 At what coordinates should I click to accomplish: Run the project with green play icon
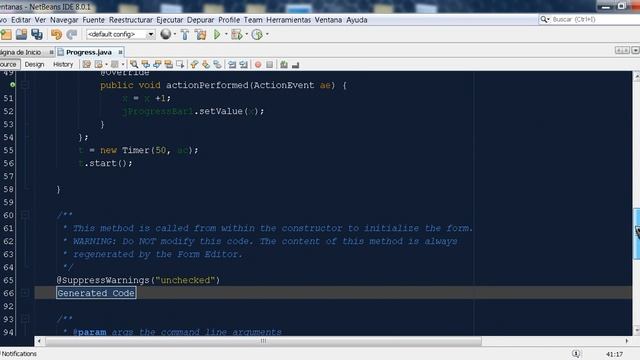pyautogui.click(x=217, y=35)
